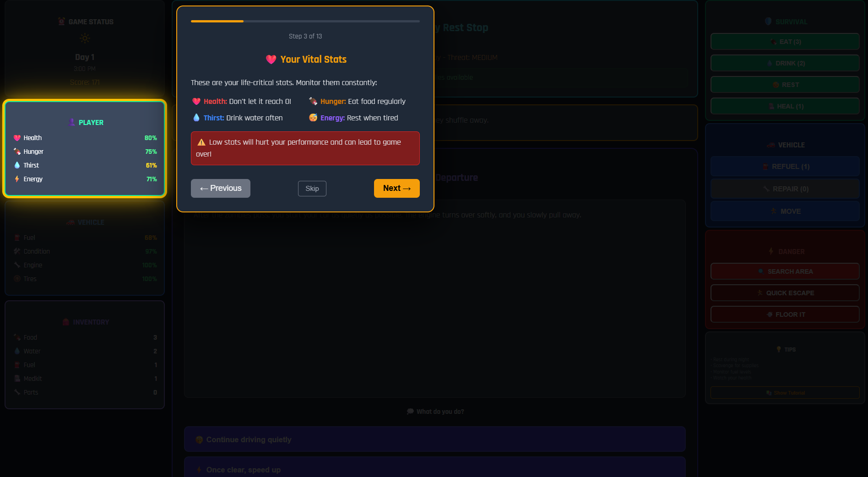The image size is (868, 477).
Task: Click the warning triangle icon in red alert
Action: click(201, 142)
